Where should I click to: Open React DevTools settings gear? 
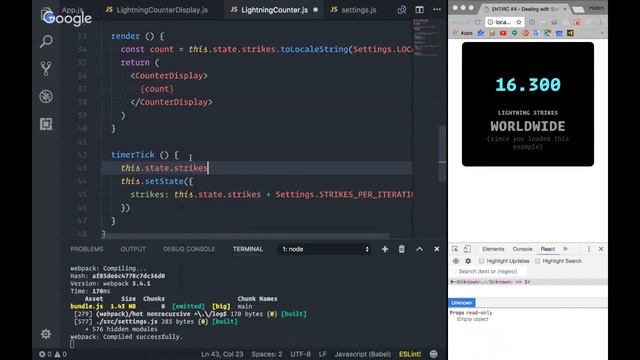point(468,261)
